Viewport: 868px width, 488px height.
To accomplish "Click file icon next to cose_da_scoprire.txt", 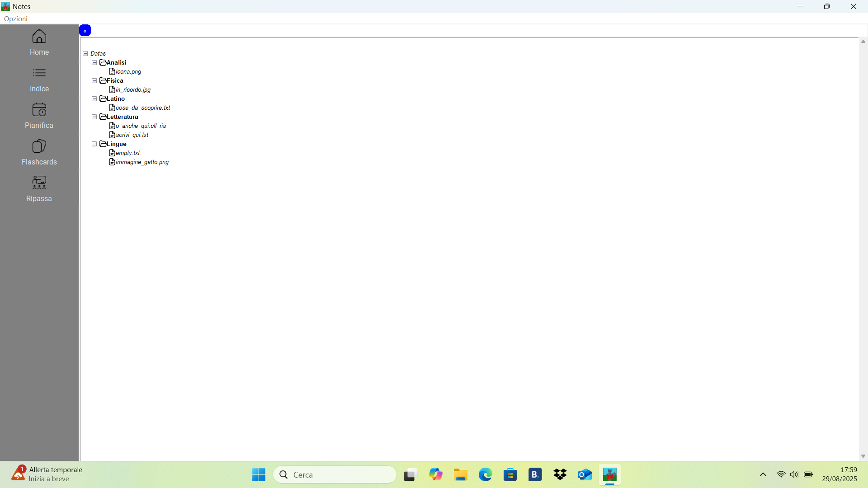I will pos(112,108).
